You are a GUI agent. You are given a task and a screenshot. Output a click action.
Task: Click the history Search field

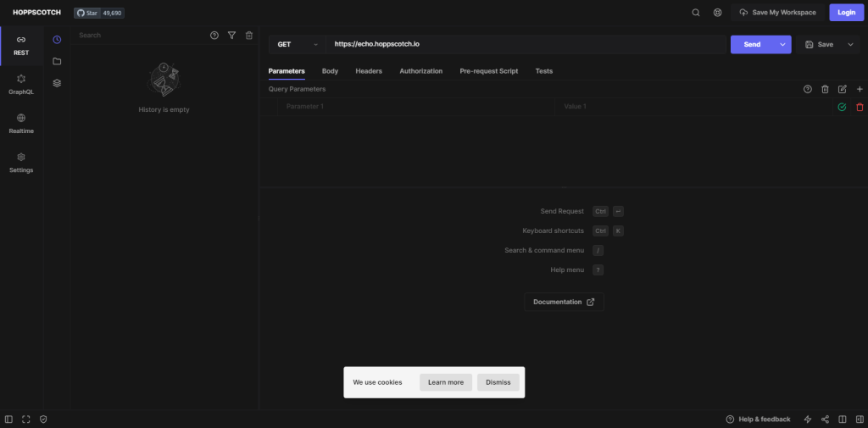[x=142, y=35]
